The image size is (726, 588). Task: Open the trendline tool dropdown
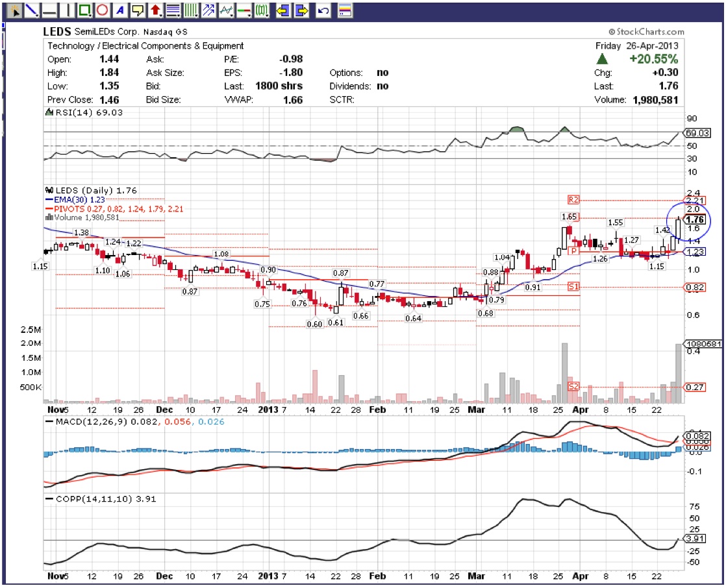pyautogui.click(x=32, y=10)
